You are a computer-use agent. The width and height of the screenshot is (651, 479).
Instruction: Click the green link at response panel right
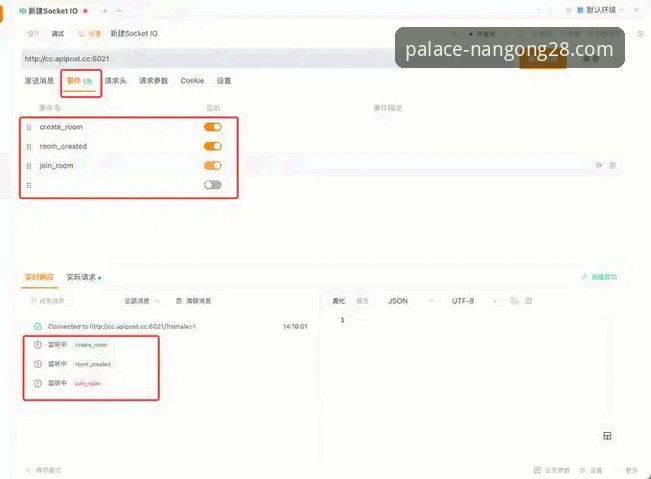pyautogui.click(x=599, y=277)
